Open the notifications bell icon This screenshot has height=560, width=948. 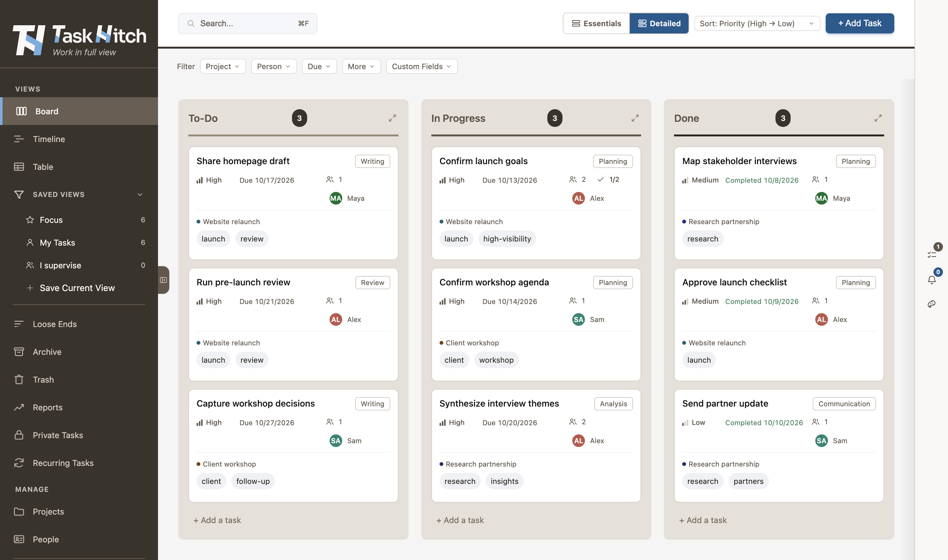click(932, 280)
